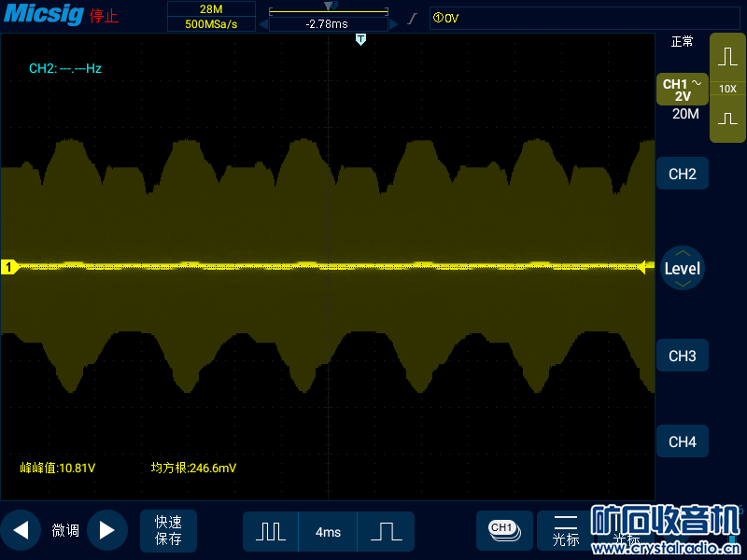Toggle channel CH2 on
The height and width of the screenshot is (560, 747).
click(x=683, y=175)
